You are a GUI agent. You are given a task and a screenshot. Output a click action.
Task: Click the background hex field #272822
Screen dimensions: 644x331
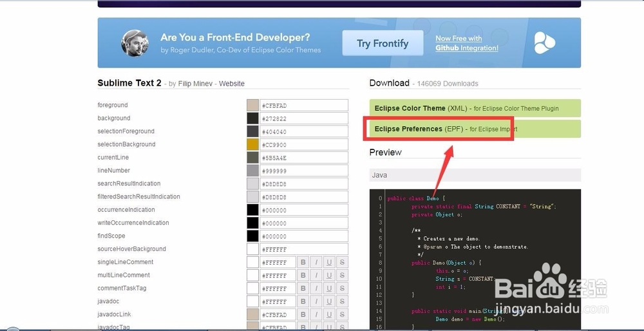(x=304, y=118)
